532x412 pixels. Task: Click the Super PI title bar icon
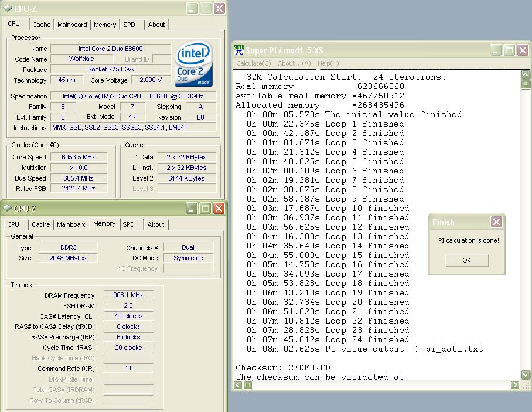(x=239, y=50)
